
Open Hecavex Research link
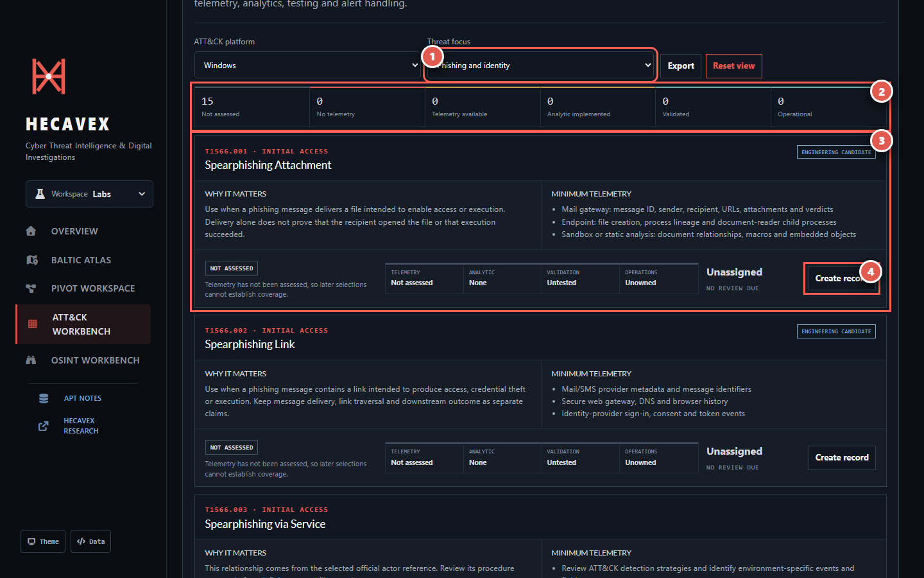click(x=81, y=426)
